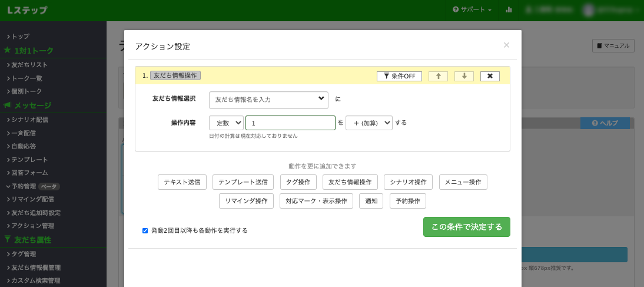The height and width of the screenshot is (287, 644).
Task: Open the サポート menu in header
Action: pyautogui.click(x=472, y=10)
